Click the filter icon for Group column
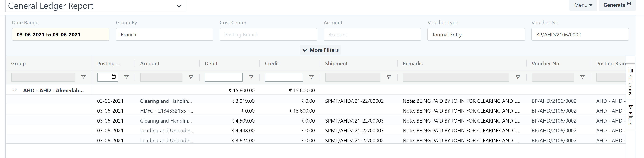 [83, 77]
